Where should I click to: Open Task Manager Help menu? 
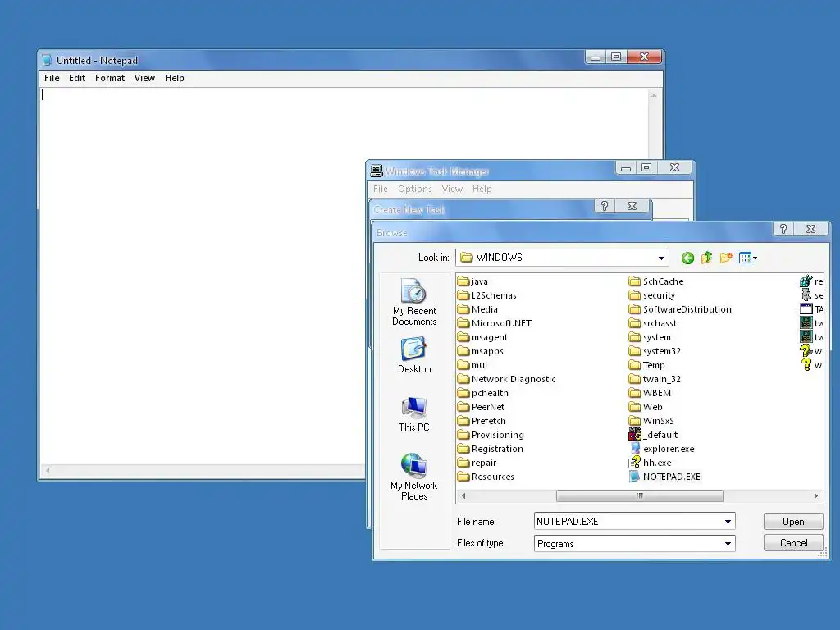pyautogui.click(x=482, y=189)
